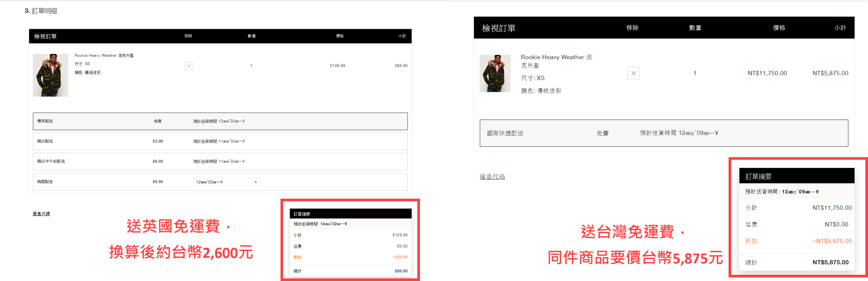Open the 晚間配送 delivery date dropdown

click(226, 182)
